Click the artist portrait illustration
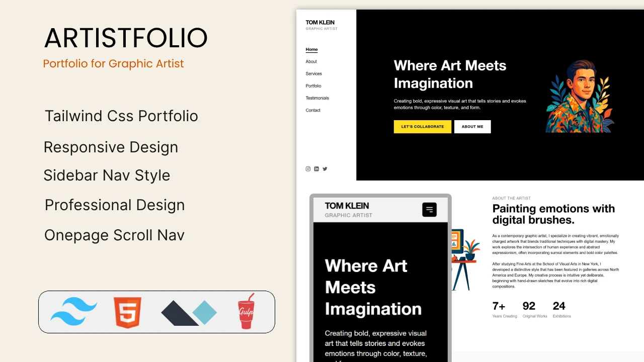 point(580,96)
